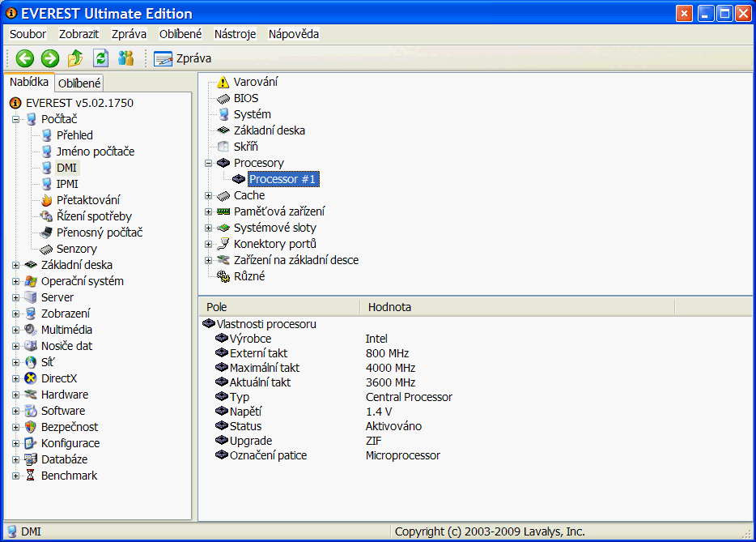Screen dimensions: 756x542
Task: Expand the Benchmark sidebar node
Action: [x=15, y=476]
